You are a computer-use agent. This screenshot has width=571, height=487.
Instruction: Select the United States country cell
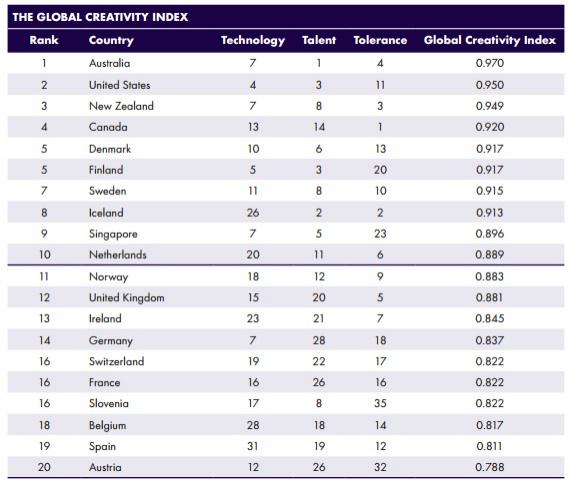pyautogui.click(x=119, y=85)
